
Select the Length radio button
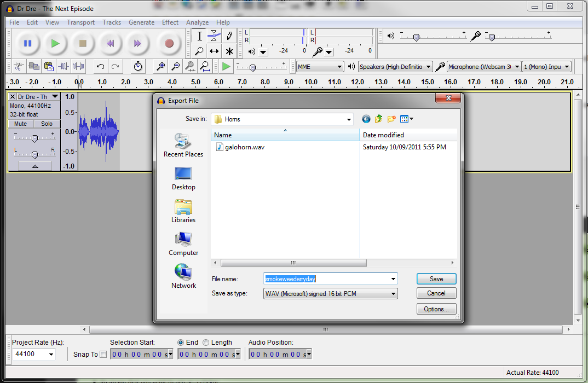(206, 343)
